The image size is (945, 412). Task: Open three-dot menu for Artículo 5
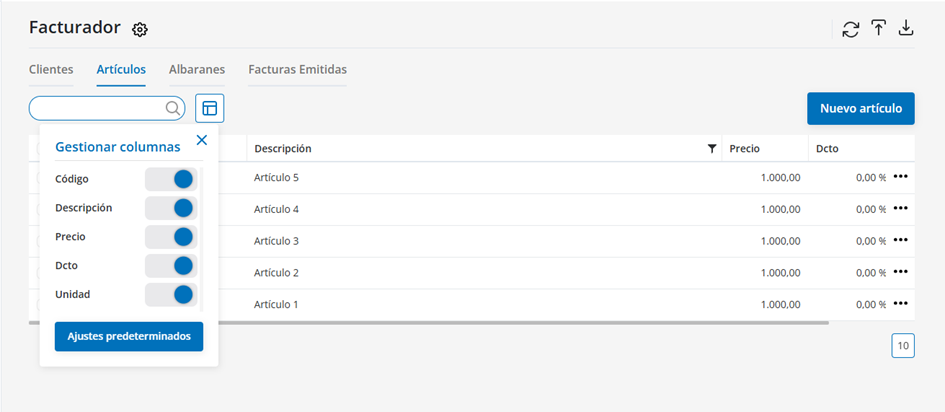[901, 177]
